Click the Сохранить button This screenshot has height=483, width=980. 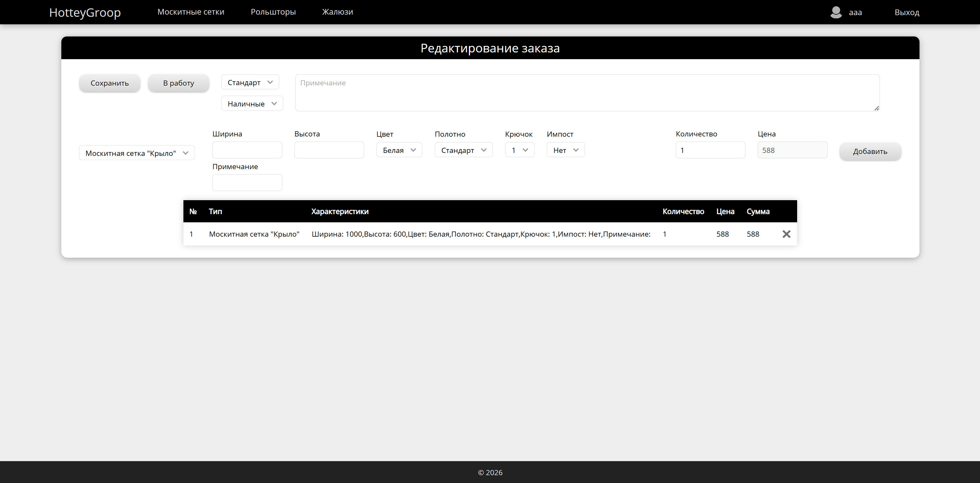tap(110, 83)
